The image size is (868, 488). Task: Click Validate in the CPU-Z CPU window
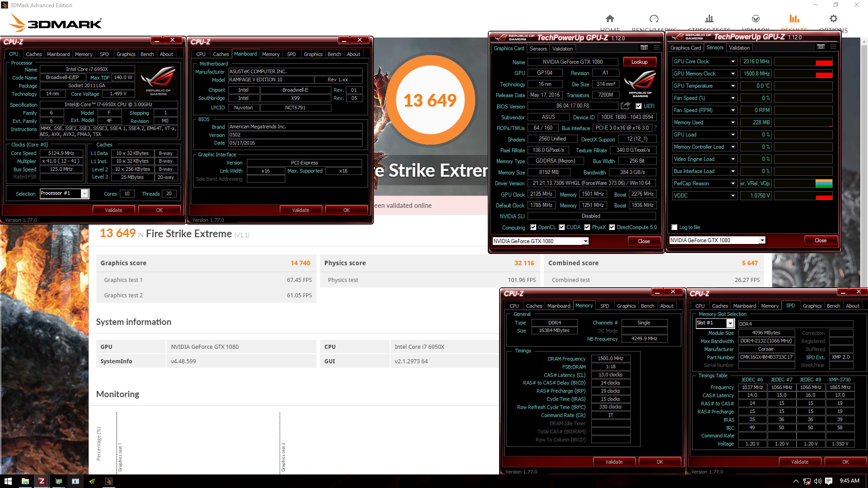point(113,210)
